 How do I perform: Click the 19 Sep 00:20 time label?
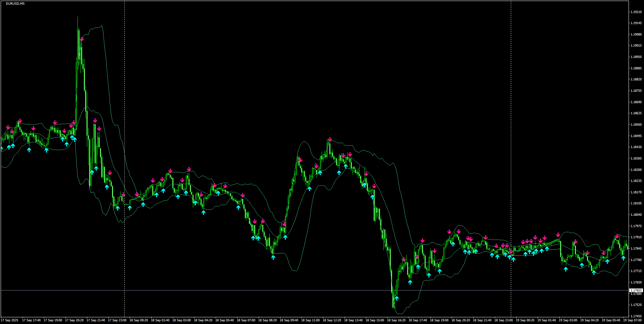tap(525, 320)
